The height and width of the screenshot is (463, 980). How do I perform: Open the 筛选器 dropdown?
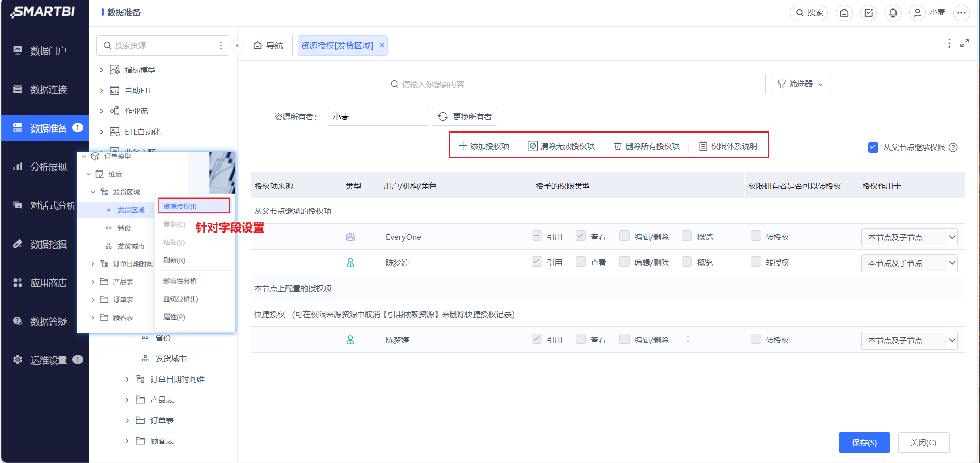click(801, 84)
